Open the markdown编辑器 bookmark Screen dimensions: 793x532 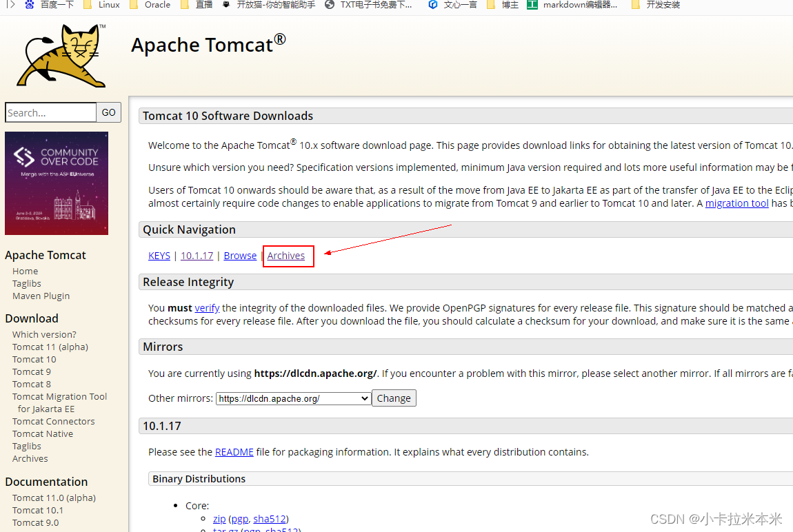[x=578, y=5]
